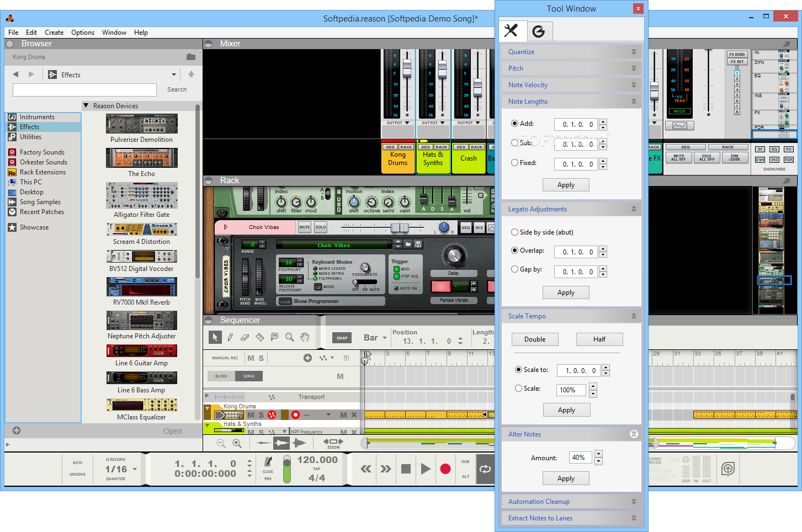The height and width of the screenshot is (532, 802).
Task: Open the Options menu
Action: click(83, 33)
